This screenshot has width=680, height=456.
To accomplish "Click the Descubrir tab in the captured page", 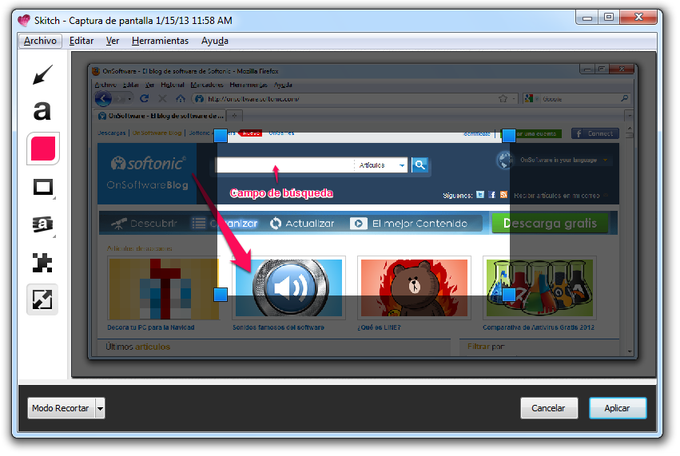I will click(x=144, y=223).
